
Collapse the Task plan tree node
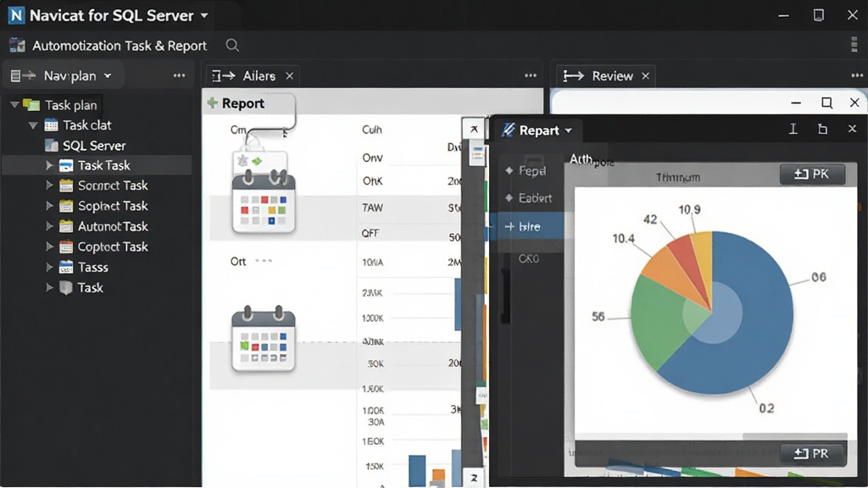pyautogui.click(x=14, y=104)
